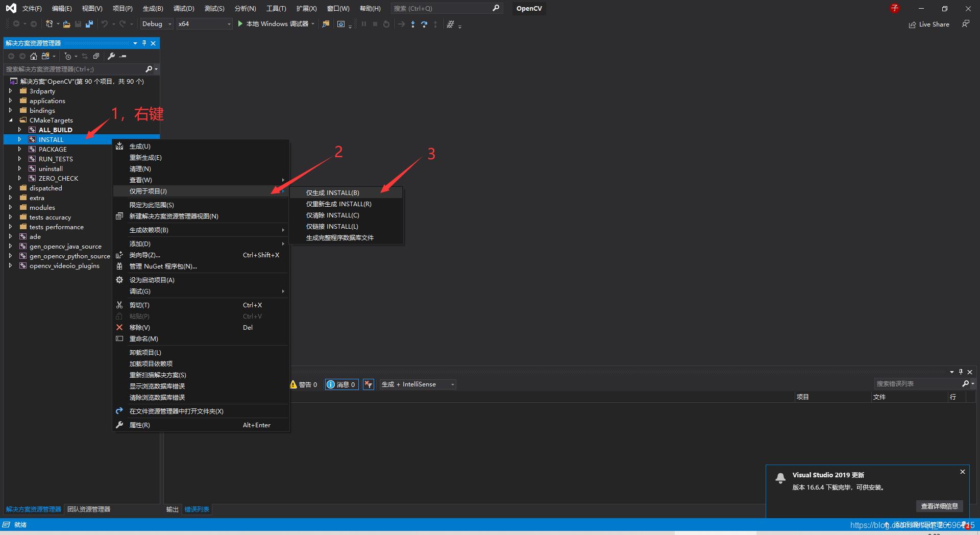Viewport: 980px width, 535px height.
Task: Expand the 3rdparty folder
Action: coord(10,91)
